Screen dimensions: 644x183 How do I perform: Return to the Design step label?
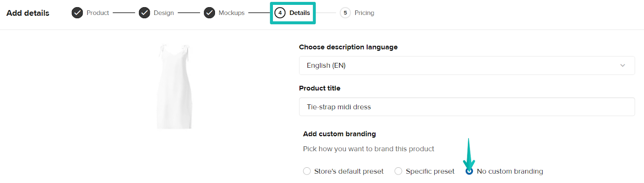point(163,13)
